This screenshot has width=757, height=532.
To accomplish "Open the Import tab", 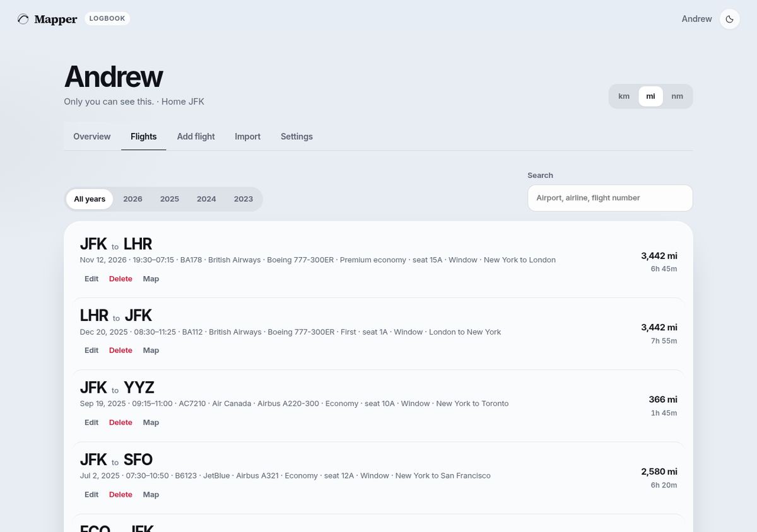I will (248, 136).
